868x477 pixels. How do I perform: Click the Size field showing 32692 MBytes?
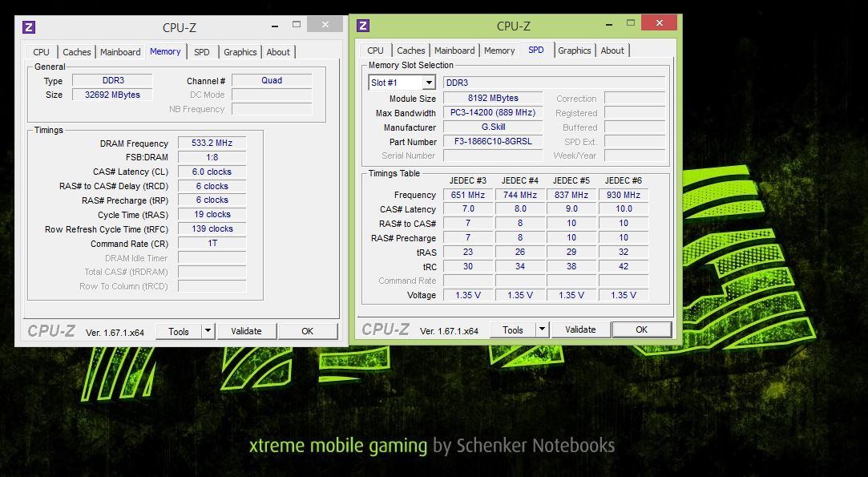click(x=112, y=95)
